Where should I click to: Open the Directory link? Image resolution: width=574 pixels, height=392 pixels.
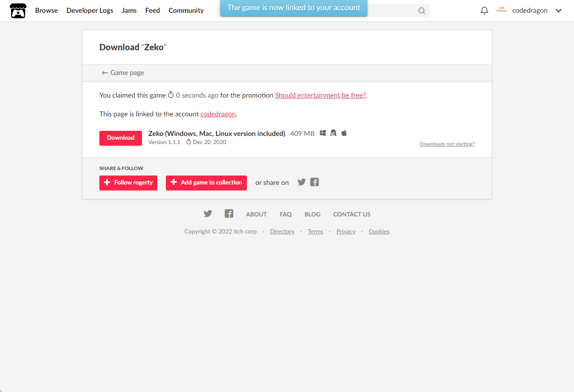point(282,231)
